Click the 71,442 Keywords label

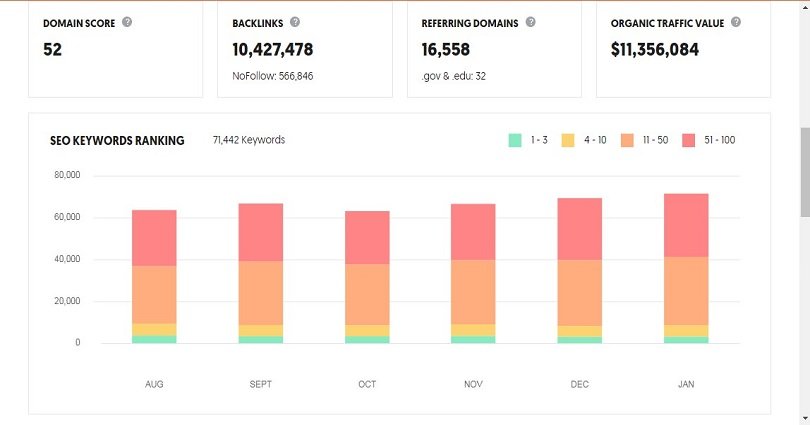coord(248,140)
